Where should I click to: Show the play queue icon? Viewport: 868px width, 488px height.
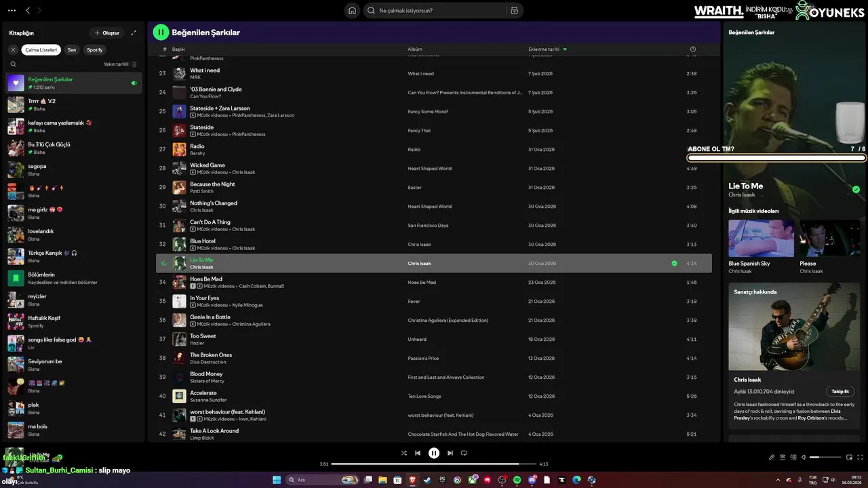click(782, 457)
